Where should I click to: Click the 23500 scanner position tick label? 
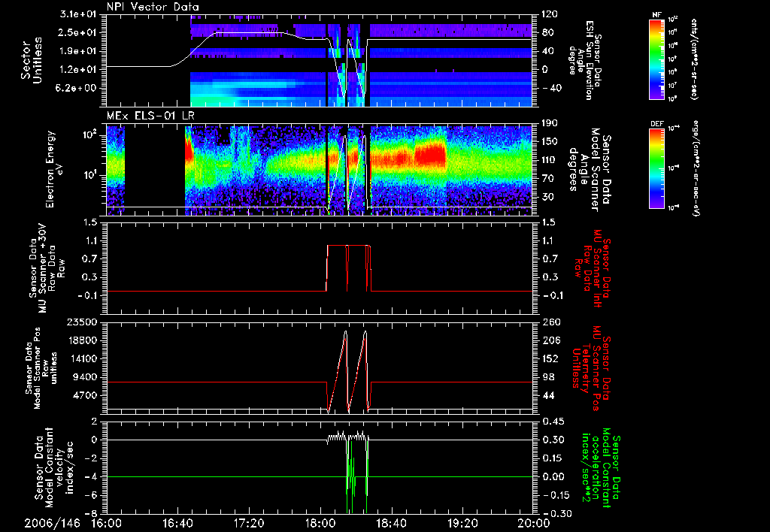point(82,322)
